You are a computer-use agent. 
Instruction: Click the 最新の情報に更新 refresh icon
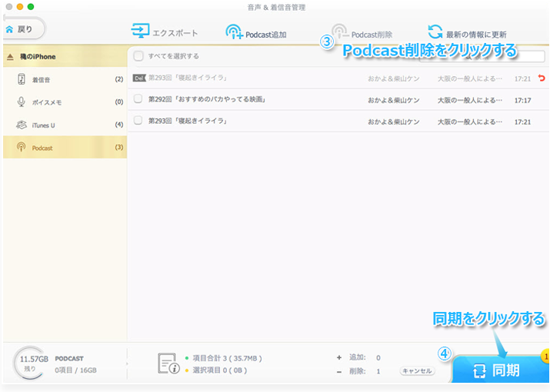click(x=435, y=32)
